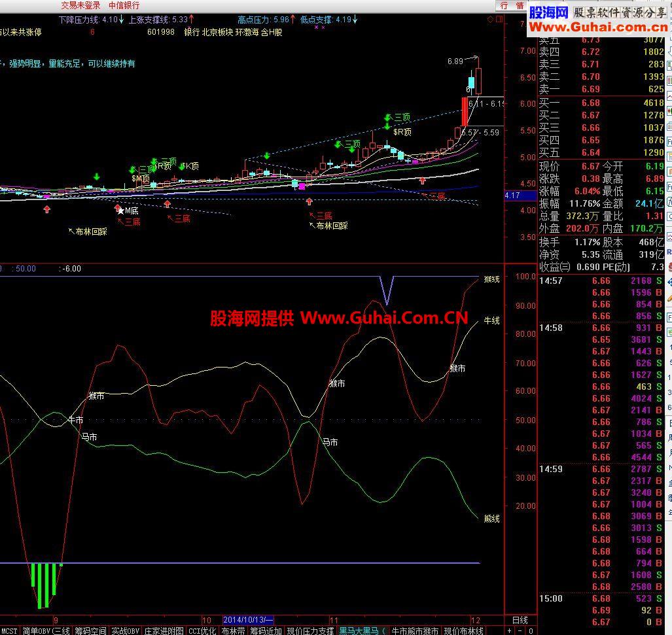The height and width of the screenshot is (635, 672).
Task: Click the 14:57 tick row with 2168 S
Action: (x=601, y=281)
